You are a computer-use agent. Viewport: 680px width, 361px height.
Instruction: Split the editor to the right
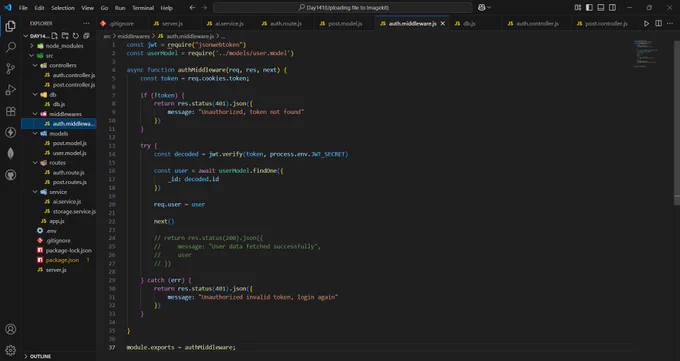(658, 23)
